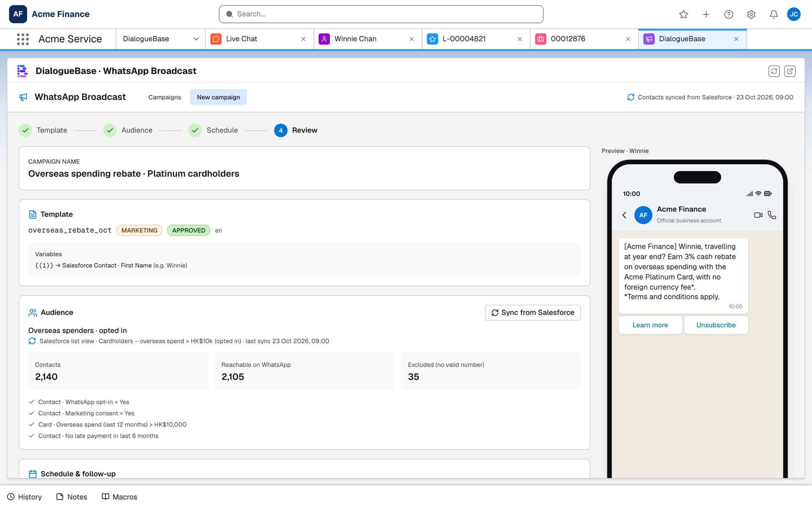812x508 pixels.
Task: Click the overseas_rebate_oct template name
Action: coord(70,231)
